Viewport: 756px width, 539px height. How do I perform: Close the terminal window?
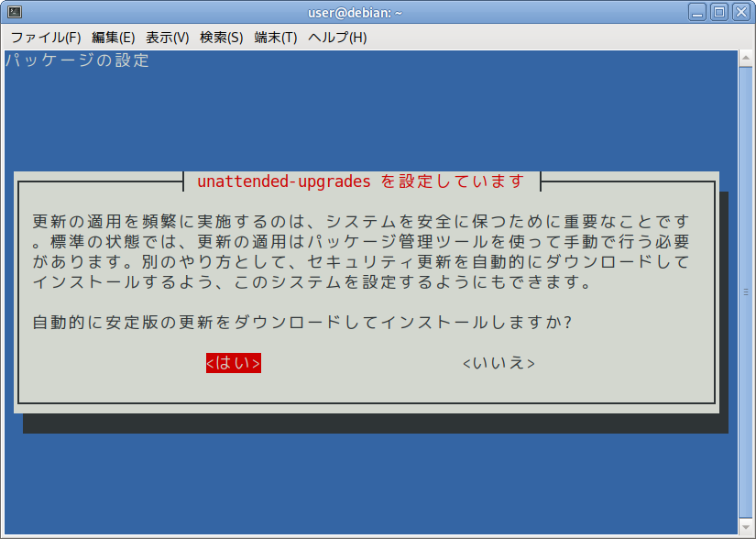(x=741, y=12)
